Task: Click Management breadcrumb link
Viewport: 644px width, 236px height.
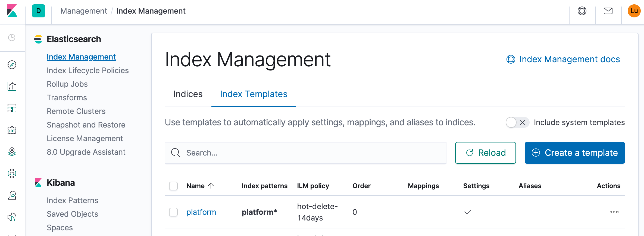Action: [84, 11]
